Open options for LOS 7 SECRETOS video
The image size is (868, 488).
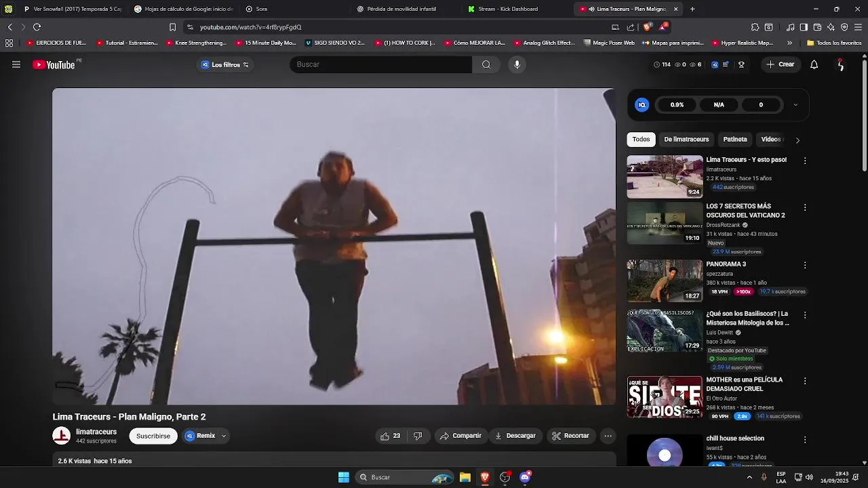coord(805,207)
